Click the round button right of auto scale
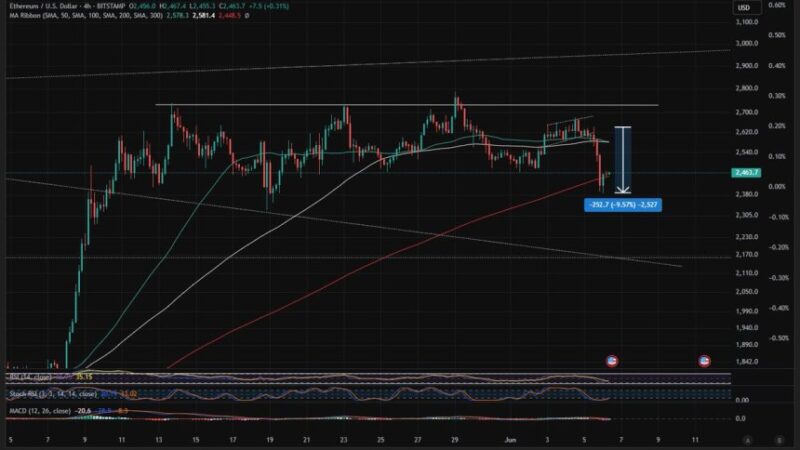The width and height of the screenshot is (800, 450). tap(779, 440)
